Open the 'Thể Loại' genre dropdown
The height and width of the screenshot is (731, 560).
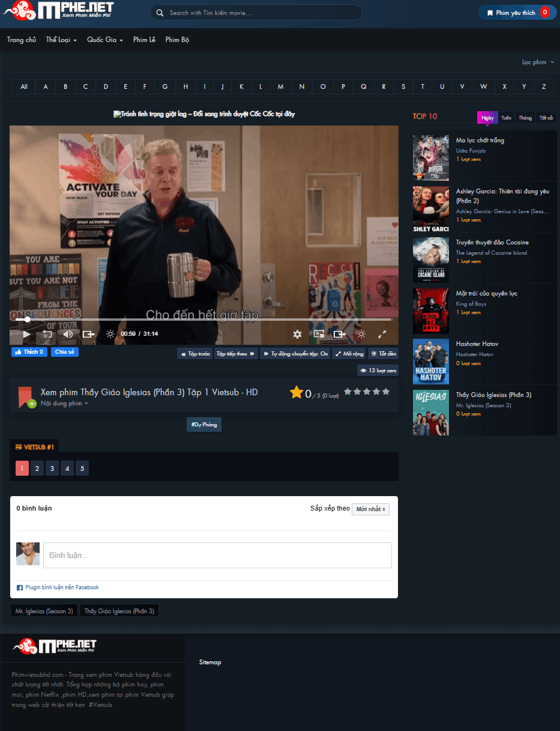61,40
